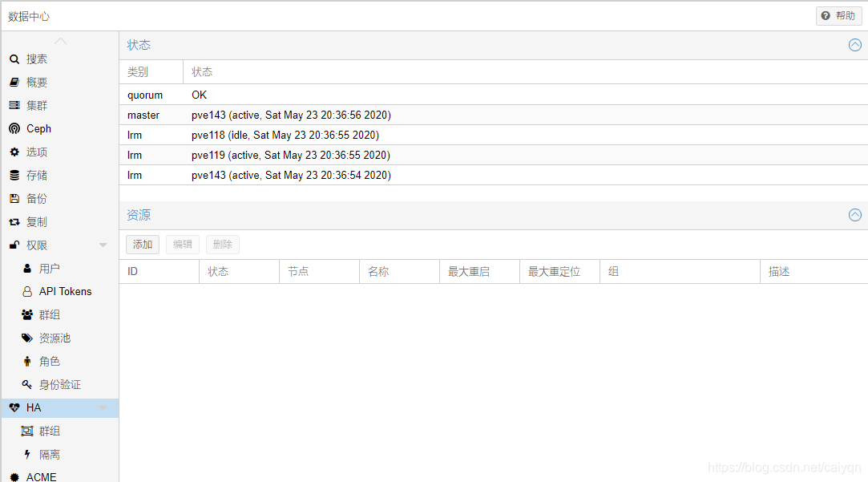
Task: Sort by the 节点 column header
Action: pyautogui.click(x=320, y=271)
